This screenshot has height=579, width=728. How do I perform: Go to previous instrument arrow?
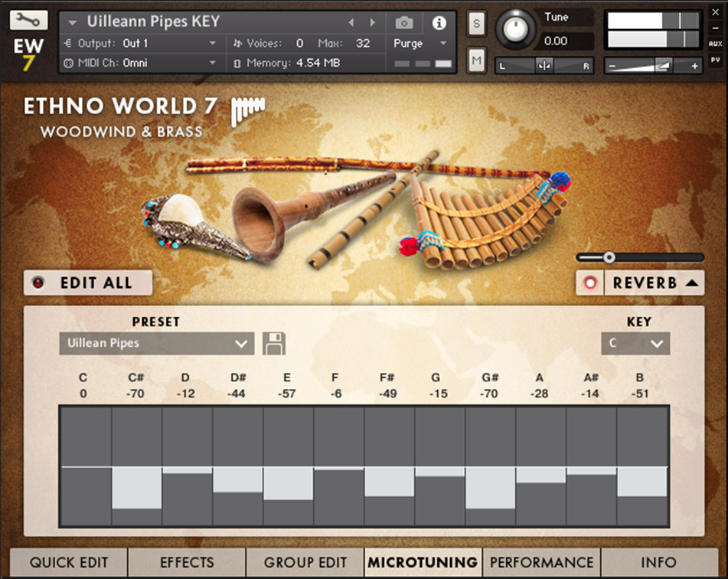pos(351,22)
